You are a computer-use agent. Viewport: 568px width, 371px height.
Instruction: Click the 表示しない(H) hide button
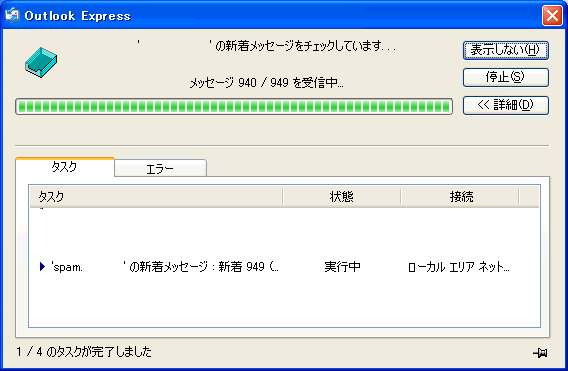coord(506,50)
